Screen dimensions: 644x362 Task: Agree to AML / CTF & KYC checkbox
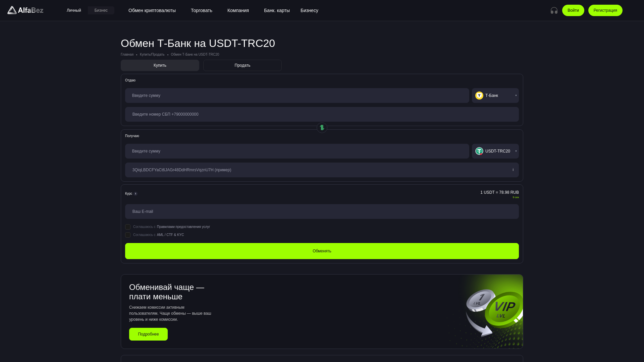click(128, 235)
